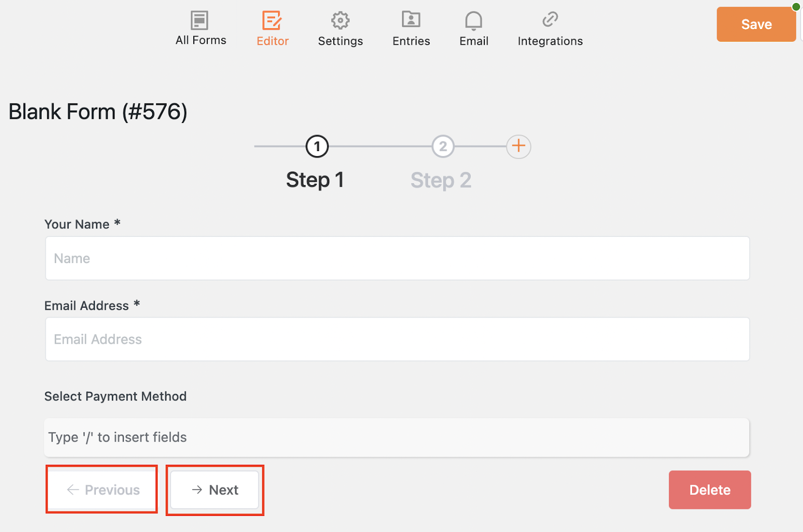Add a new step with plus icon
The width and height of the screenshot is (803, 532).
tap(518, 147)
